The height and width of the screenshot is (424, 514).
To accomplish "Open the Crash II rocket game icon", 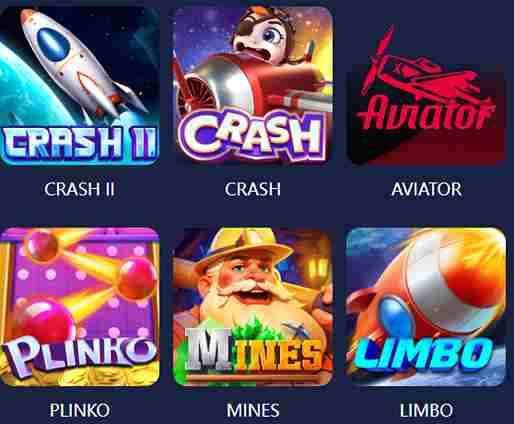I will [79, 86].
